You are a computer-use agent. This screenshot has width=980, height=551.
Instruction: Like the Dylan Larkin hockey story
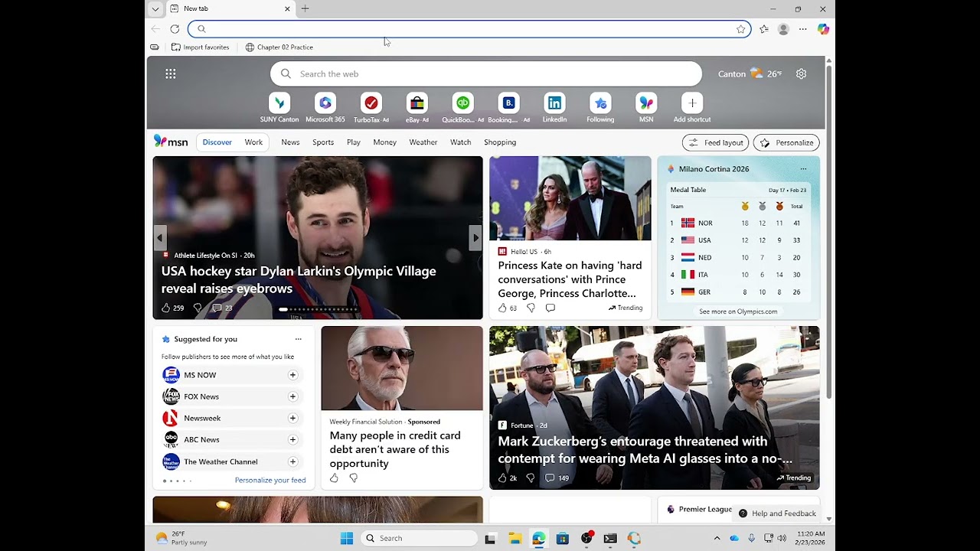point(166,308)
